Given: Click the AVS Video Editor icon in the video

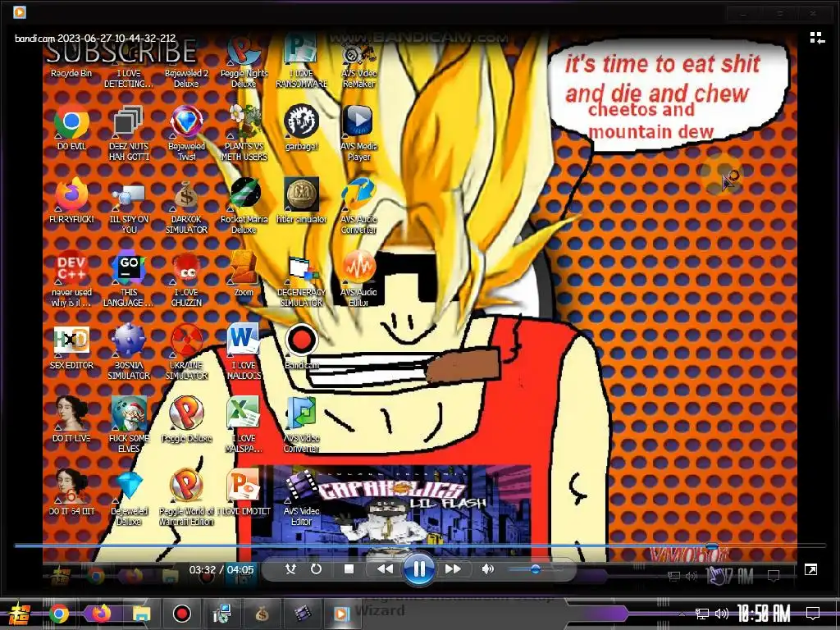Looking at the screenshot, I should click(x=302, y=497).
